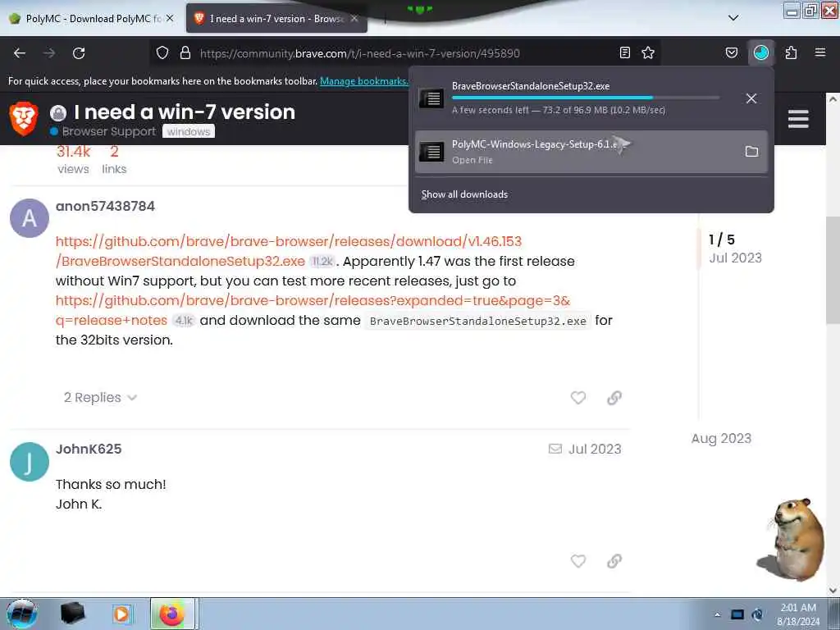Toggle reader view icon in address bar
Image resolution: width=840 pixels, height=630 pixels.
[624, 52]
